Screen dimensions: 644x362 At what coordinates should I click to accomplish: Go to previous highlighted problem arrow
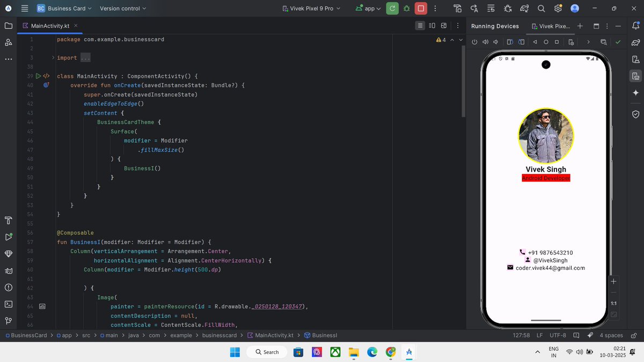452,40
